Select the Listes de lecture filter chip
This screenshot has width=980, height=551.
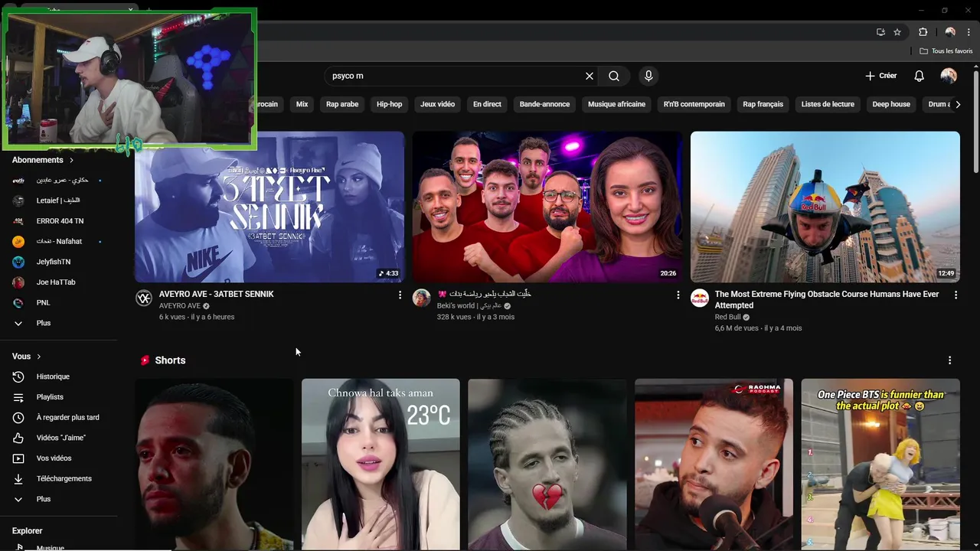coord(828,104)
